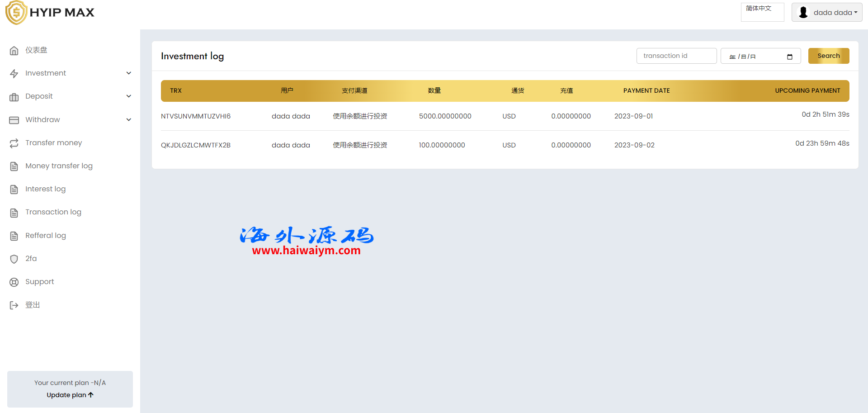The width and height of the screenshot is (868, 413).
Task: Open the dada dada user dropdown
Action: click(827, 13)
